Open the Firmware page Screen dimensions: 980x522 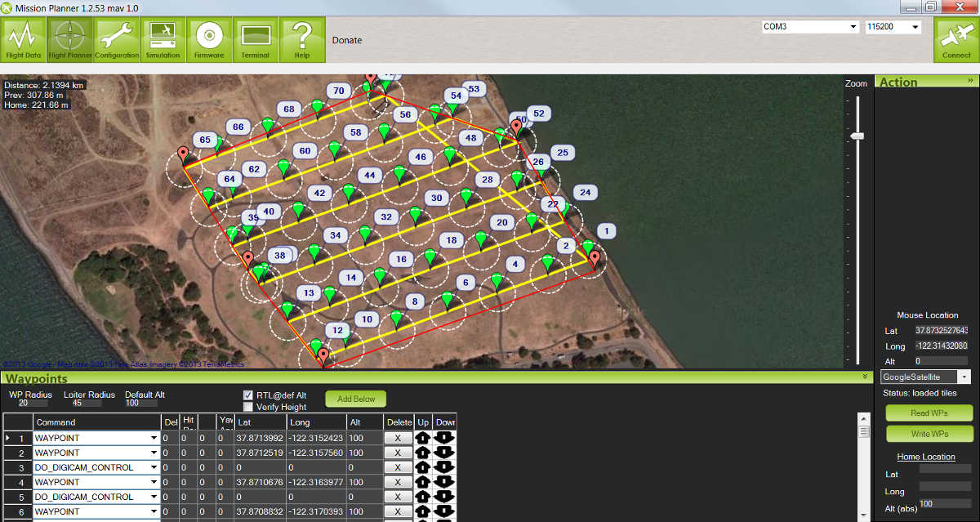click(209, 39)
